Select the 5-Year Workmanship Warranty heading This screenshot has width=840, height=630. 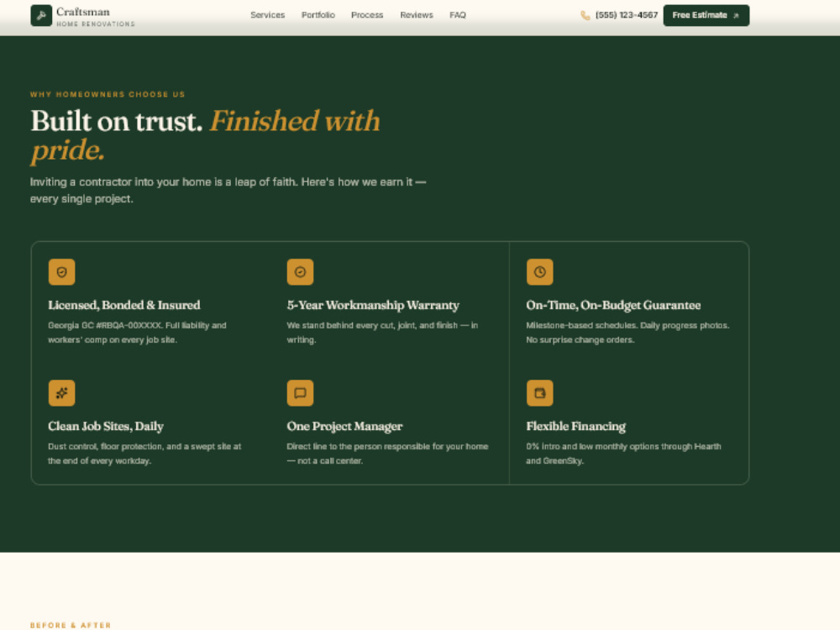tap(373, 306)
